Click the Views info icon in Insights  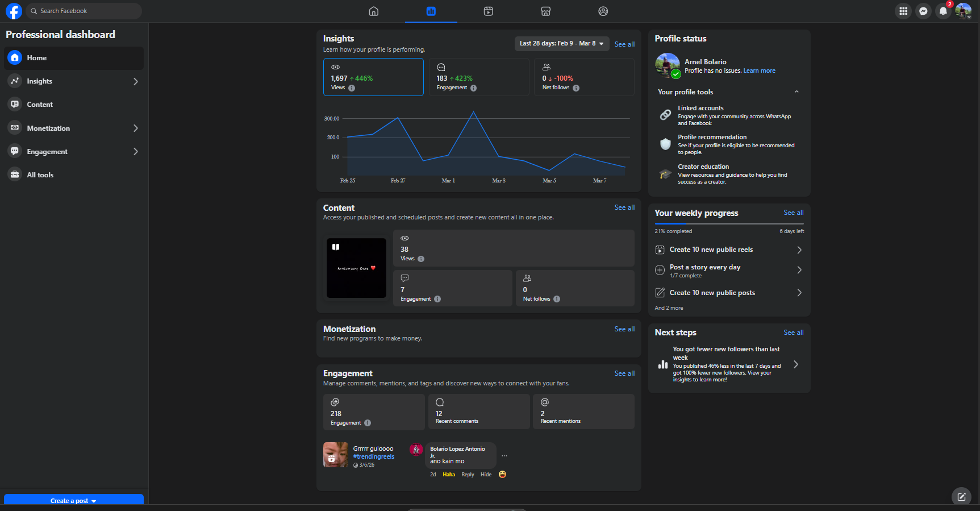(352, 88)
